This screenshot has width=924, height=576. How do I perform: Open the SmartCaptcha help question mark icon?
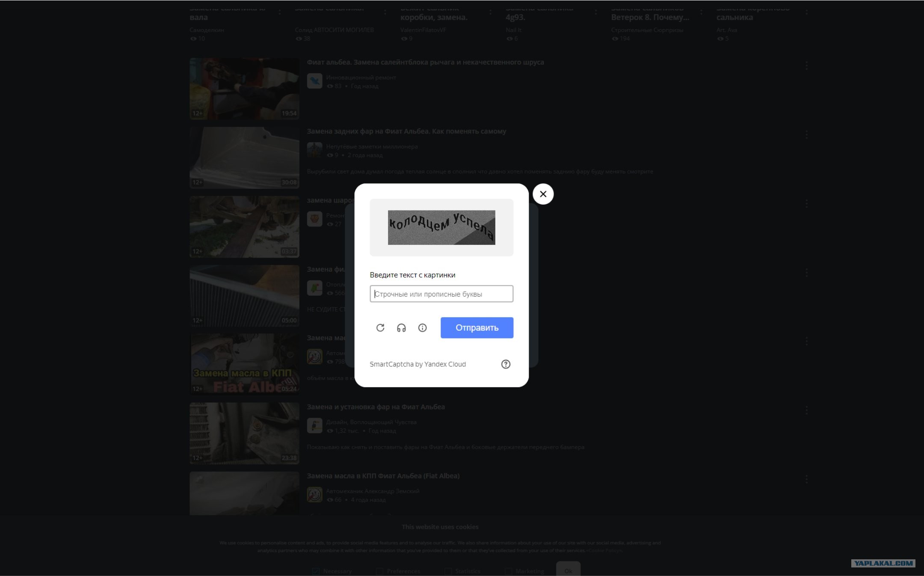pos(506,364)
